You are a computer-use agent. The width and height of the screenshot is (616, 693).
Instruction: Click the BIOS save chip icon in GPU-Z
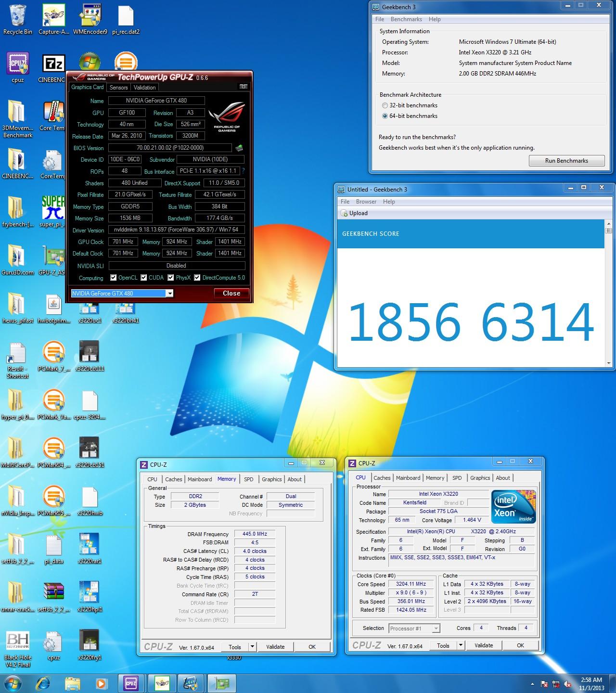(x=239, y=148)
